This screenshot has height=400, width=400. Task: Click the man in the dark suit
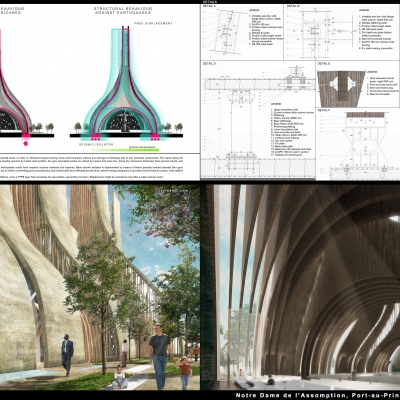(67, 355)
